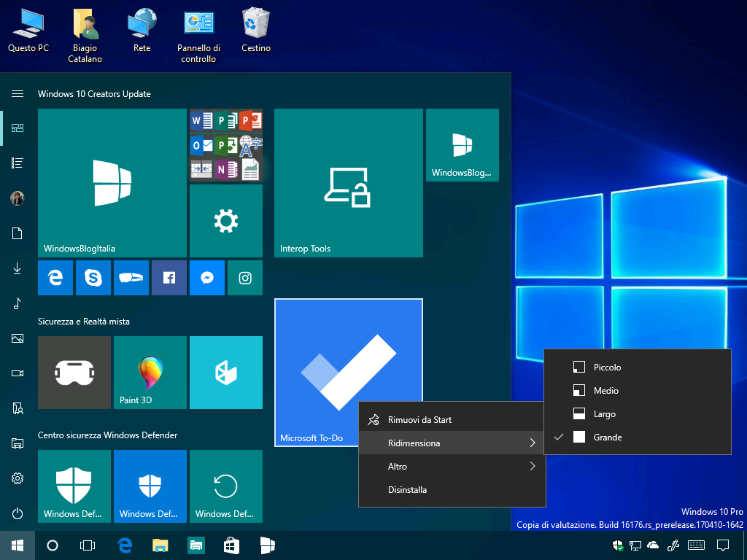The image size is (747, 560).
Task: Choose Grande tile size
Action: point(638,437)
